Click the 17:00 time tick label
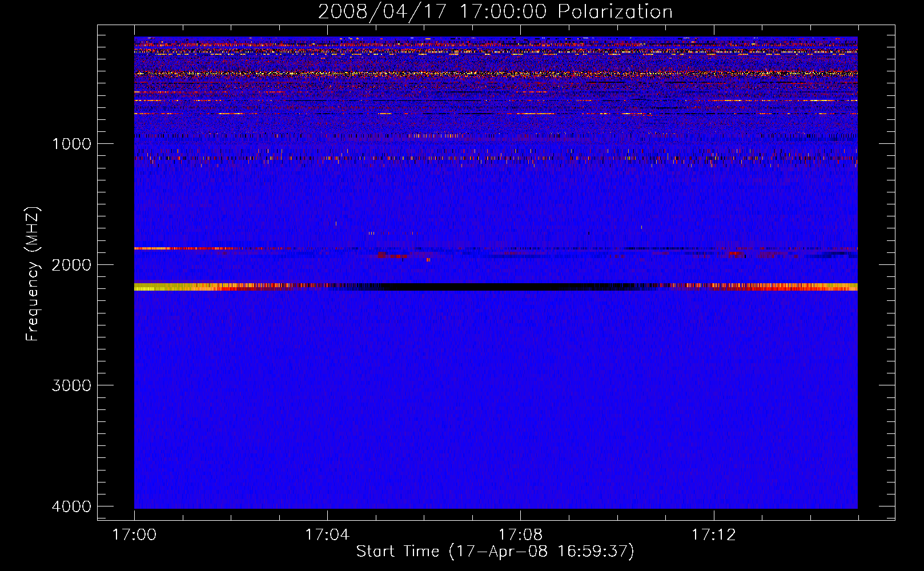The height and width of the screenshot is (571, 924). 134,535
